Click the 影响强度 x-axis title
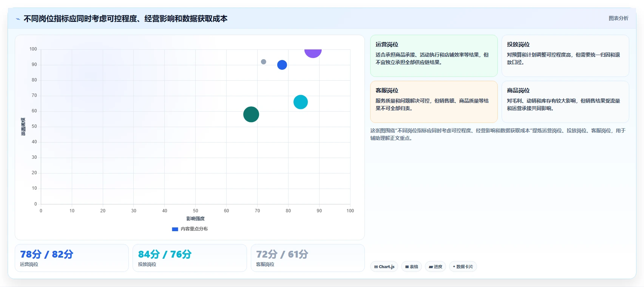644x287 pixels. [x=195, y=219]
